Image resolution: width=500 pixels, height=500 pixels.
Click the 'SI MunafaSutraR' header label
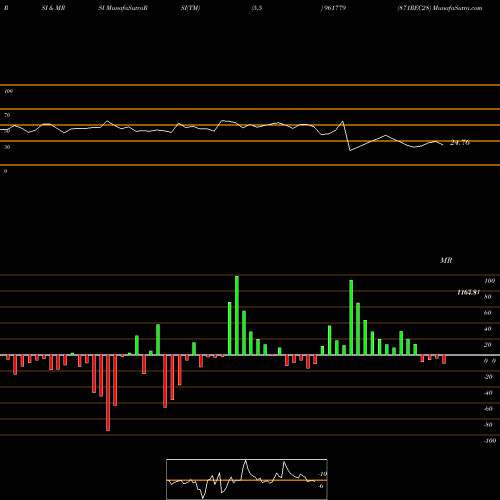123,8
